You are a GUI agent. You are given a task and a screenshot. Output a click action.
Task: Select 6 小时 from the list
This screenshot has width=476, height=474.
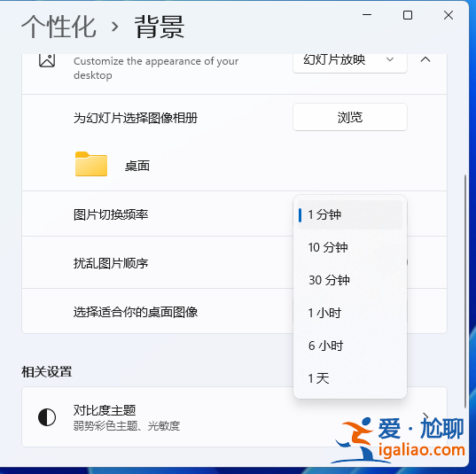[x=350, y=346]
